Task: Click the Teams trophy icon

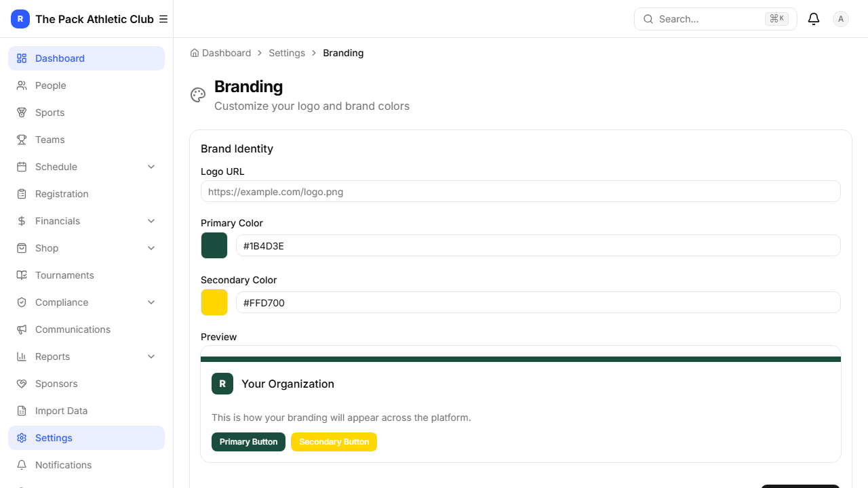Action: coord(22,140)
